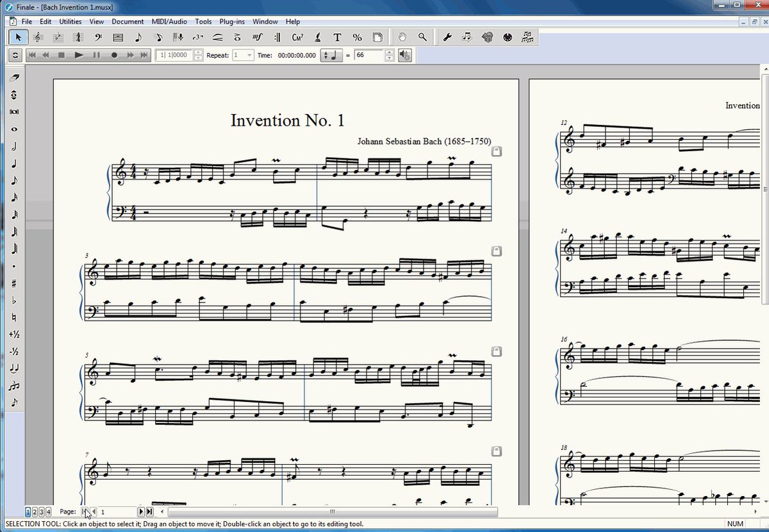
Task: Select the Time Signature tool
Action: pos(78,37)
